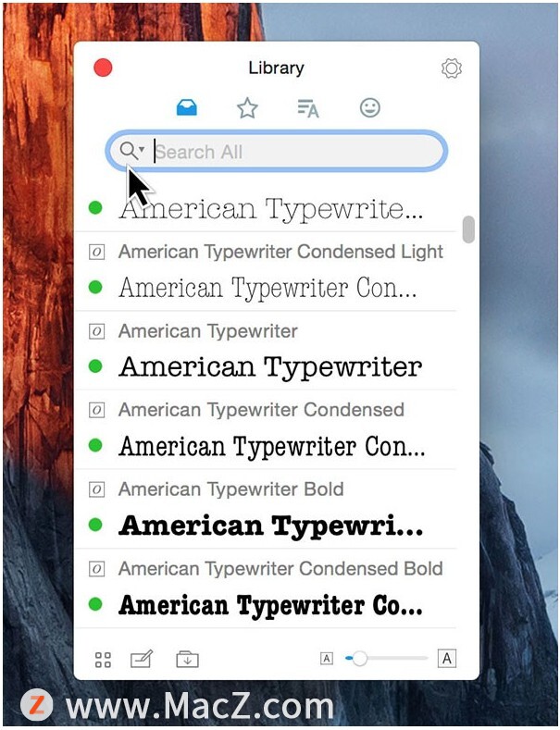
Task: Click the large A size icon
Action: [447, 659]
